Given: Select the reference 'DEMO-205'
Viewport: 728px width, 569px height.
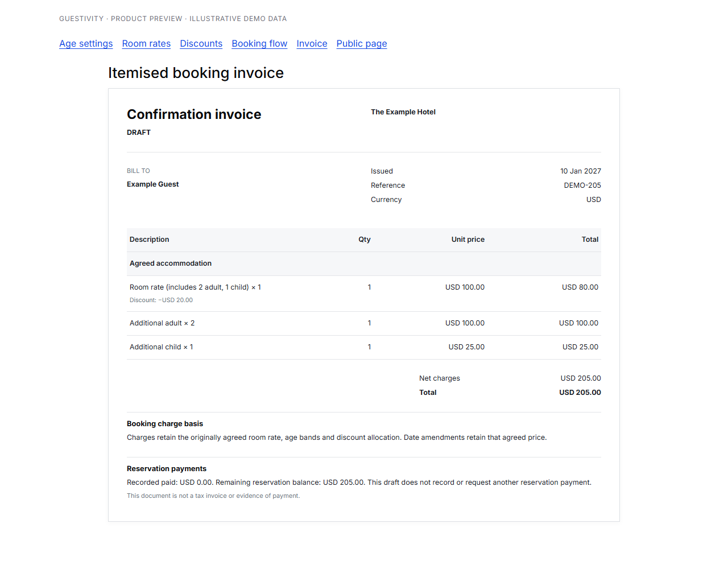Looking at the screenshot, I should [582, 185].
